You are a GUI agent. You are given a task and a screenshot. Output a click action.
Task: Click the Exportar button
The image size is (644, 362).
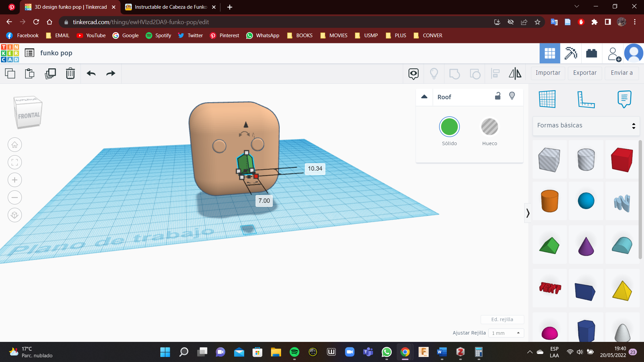point(585,73)
